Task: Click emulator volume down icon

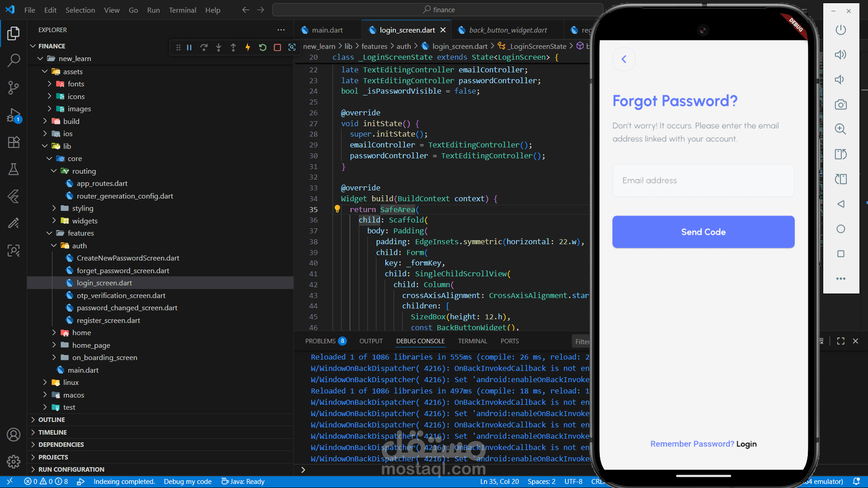Action: tap(840, 80)
